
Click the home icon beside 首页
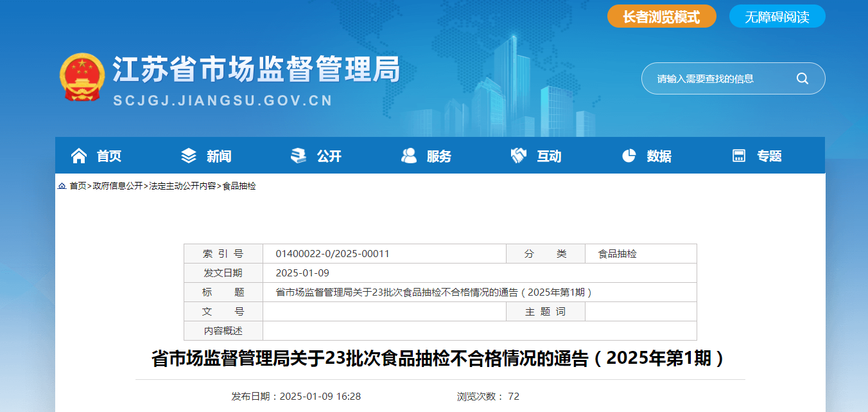(79, 156)
